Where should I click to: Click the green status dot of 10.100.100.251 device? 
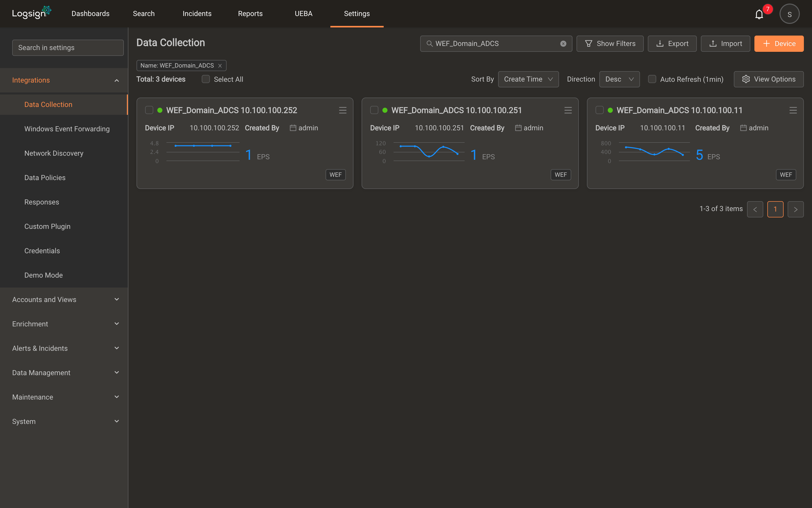click(385, 110)
